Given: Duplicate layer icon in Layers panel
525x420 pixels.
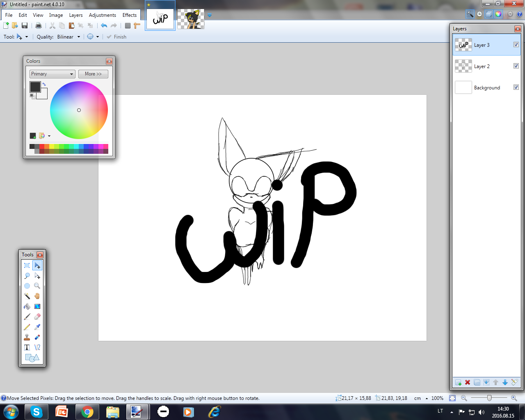Looking at the screenshot, I should (477, 382).
